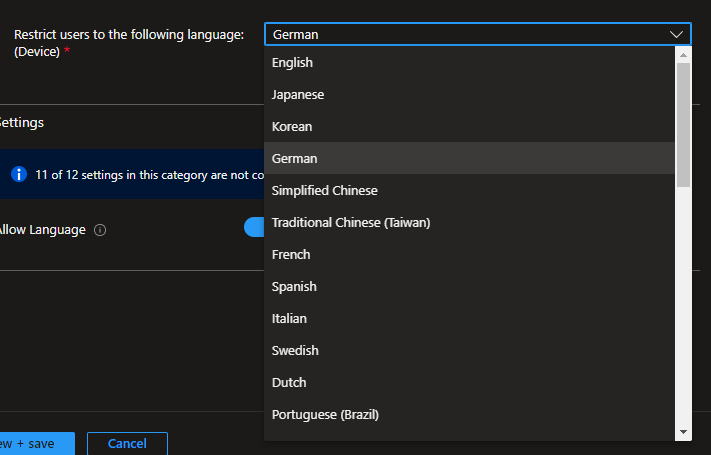Pick Swedish from the language list
The image size is (711, 455).
pos(295,350)
